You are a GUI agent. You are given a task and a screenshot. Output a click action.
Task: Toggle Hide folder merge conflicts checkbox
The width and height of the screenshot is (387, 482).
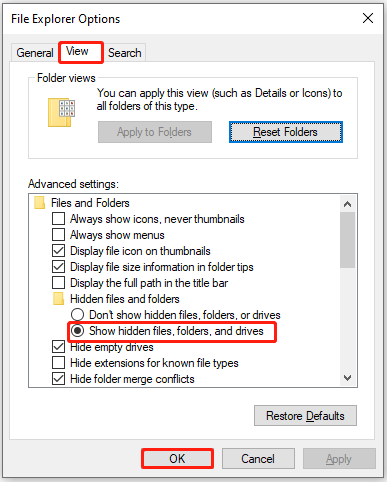pyautogui.click(x=59, y=379)
